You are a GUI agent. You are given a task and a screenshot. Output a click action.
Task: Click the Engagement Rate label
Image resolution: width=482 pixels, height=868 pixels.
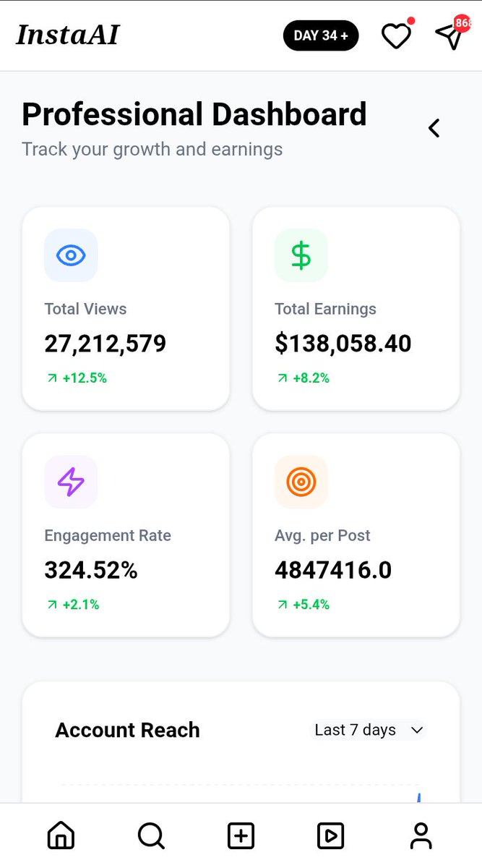pos(108,536)
